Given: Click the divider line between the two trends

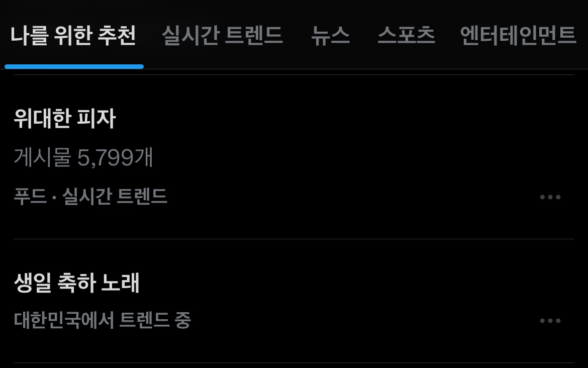Looking at the screenshot, I should pos(294,239).
